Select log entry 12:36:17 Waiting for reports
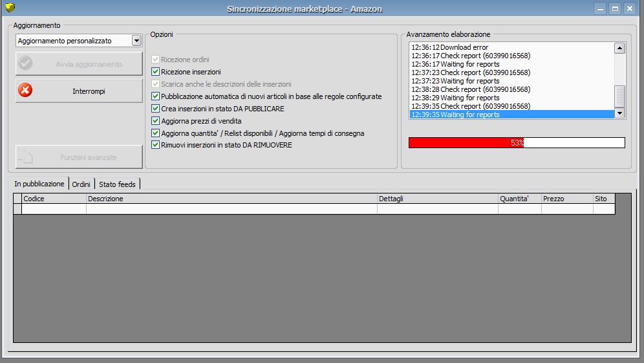Image resolution: width=644 pixels, height=363 pixels. 511,64
